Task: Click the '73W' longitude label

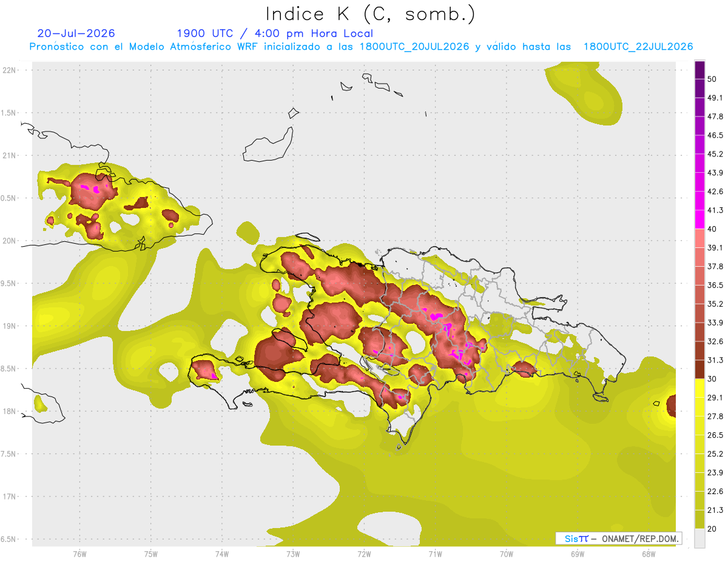Action: pyautogui.click(x=293, y=554)
